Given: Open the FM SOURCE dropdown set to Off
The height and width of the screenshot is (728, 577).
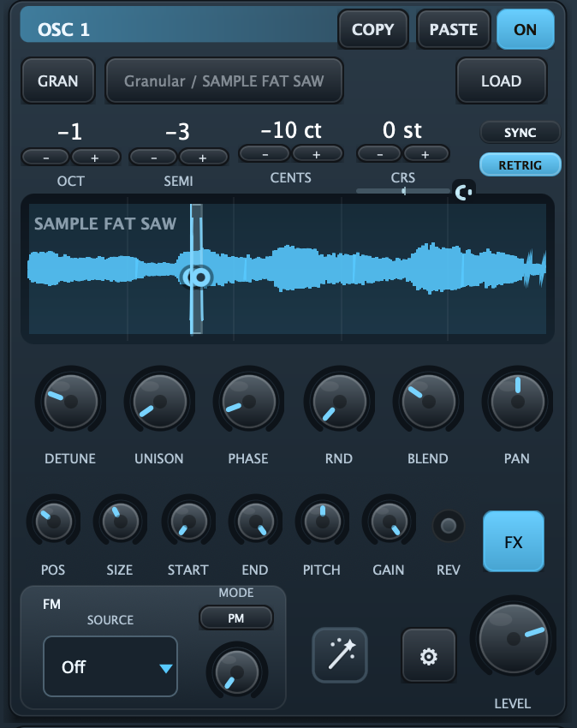Looking at the screenshot, I should click(110, 666).
